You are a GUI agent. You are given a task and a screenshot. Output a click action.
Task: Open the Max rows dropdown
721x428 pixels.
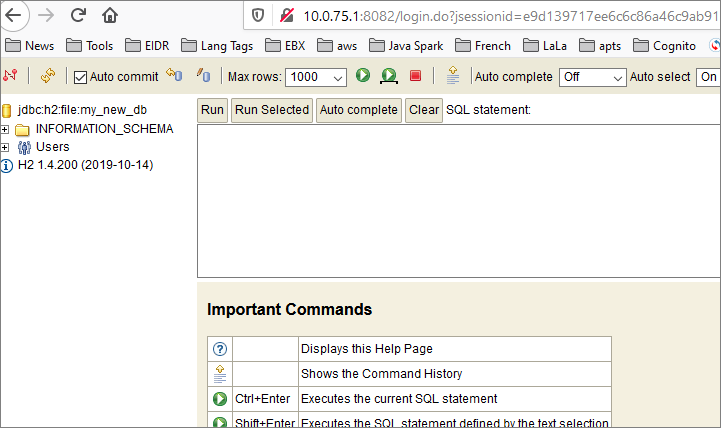pos(316,77)
